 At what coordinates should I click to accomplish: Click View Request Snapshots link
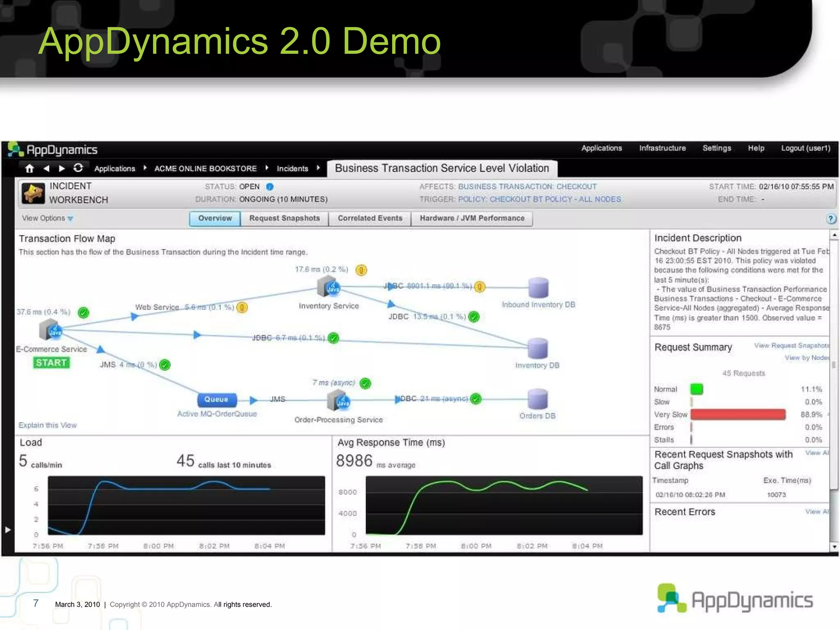coord(792,346)
